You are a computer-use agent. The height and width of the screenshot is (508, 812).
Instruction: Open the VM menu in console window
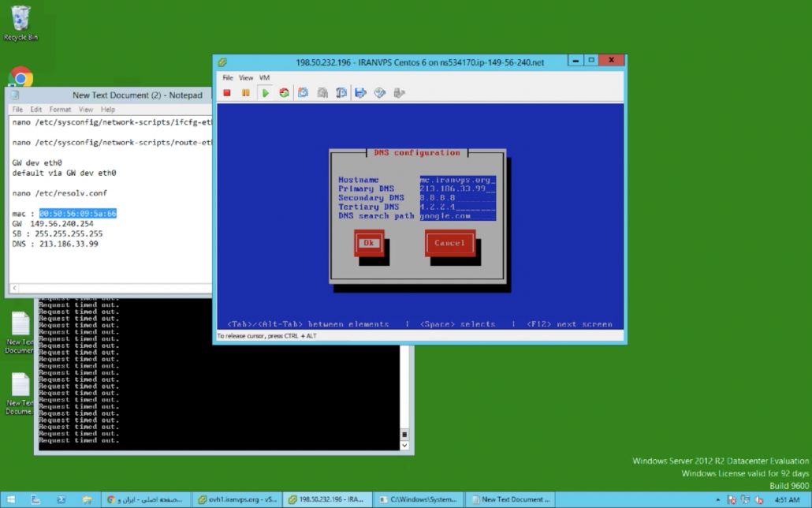[x=264, y=78]
